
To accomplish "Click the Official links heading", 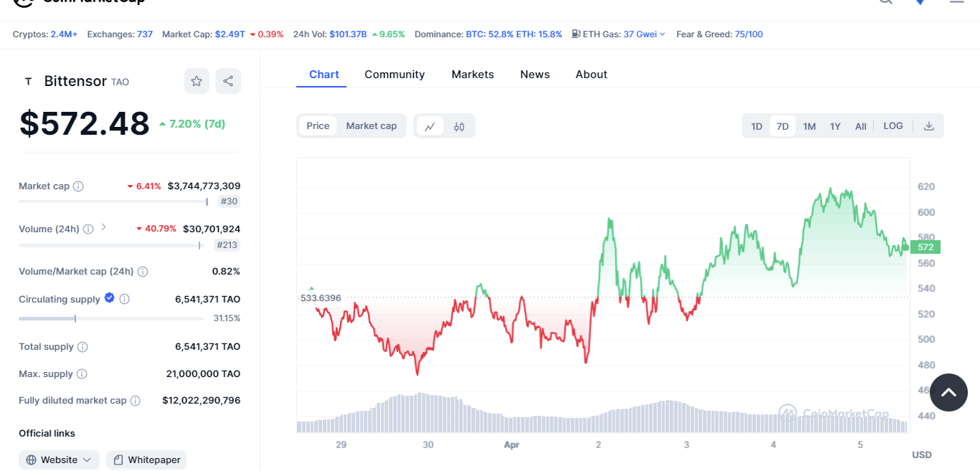I will pyautogui.click(x=47, y=434).
